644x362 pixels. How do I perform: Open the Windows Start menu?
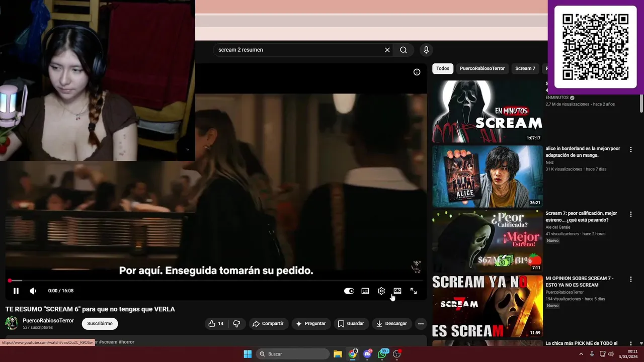pyautogui.click(x=248, y=354)
